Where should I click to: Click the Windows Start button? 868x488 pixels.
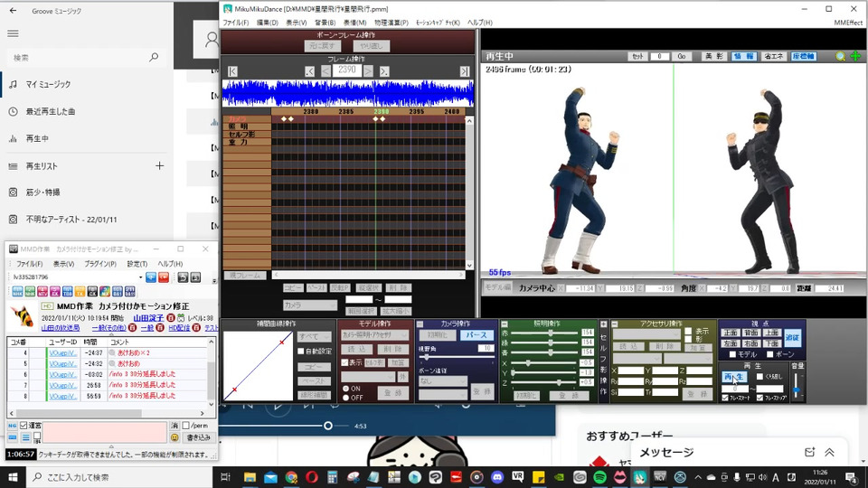pos(12,477)
